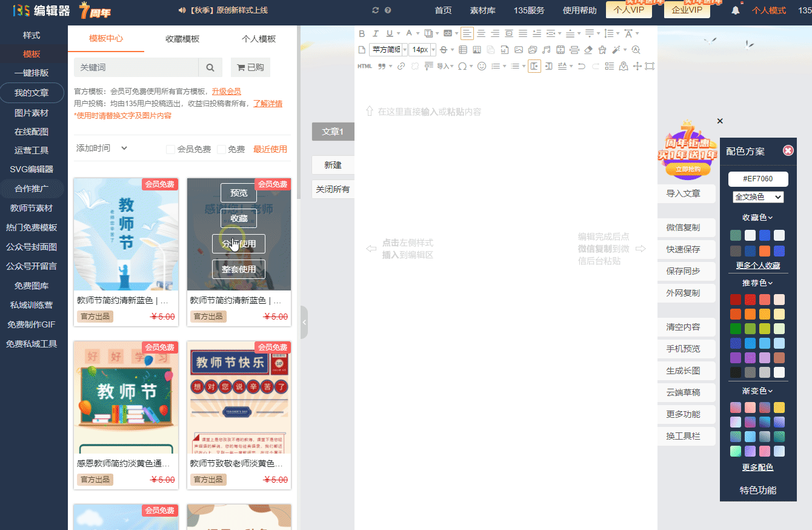Open the 升级会员 link
The height and width of the screenshot is (530, 812).
227,92
